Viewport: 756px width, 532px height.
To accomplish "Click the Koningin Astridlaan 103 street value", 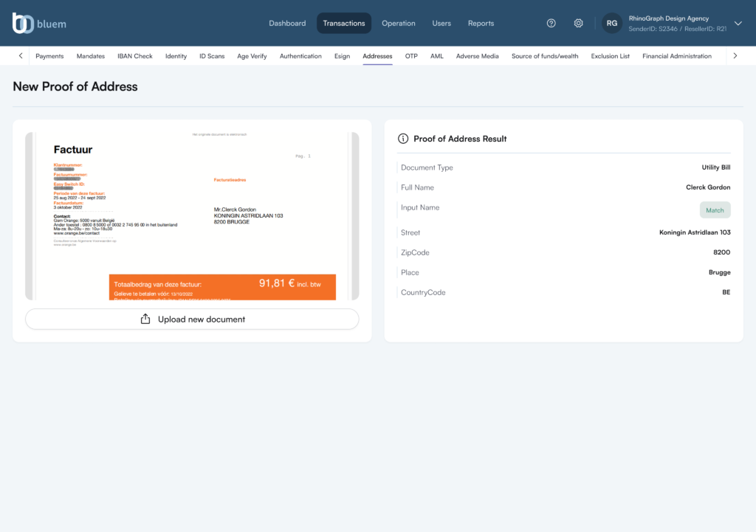I will point(695,232).
